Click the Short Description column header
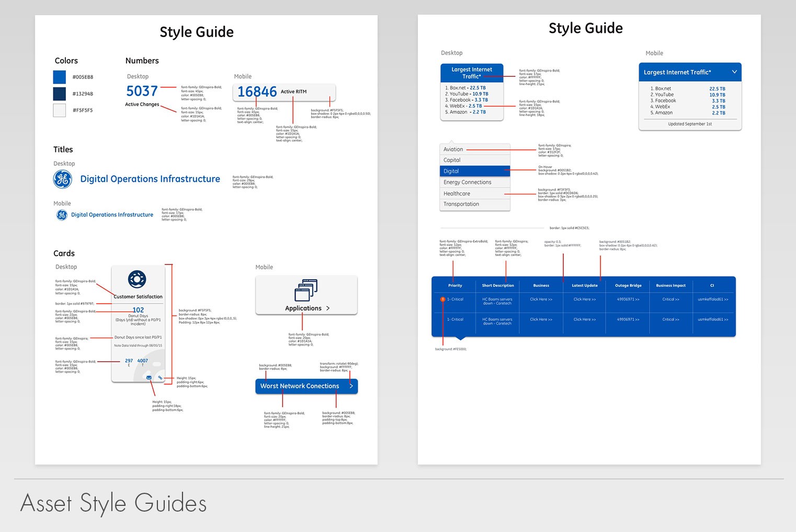This screenshot has height=532, width=796. 498,285
